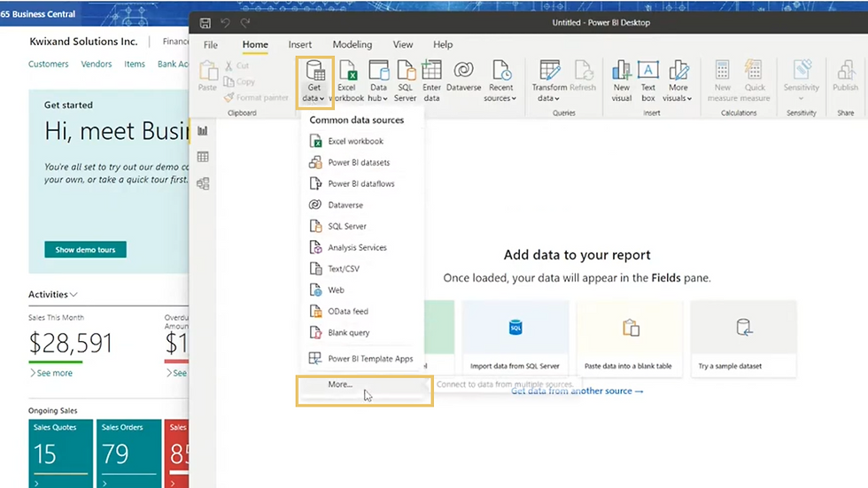The image size is (868, 488).
Task: Open More visuals dropdown
Action: coord(678,81)
